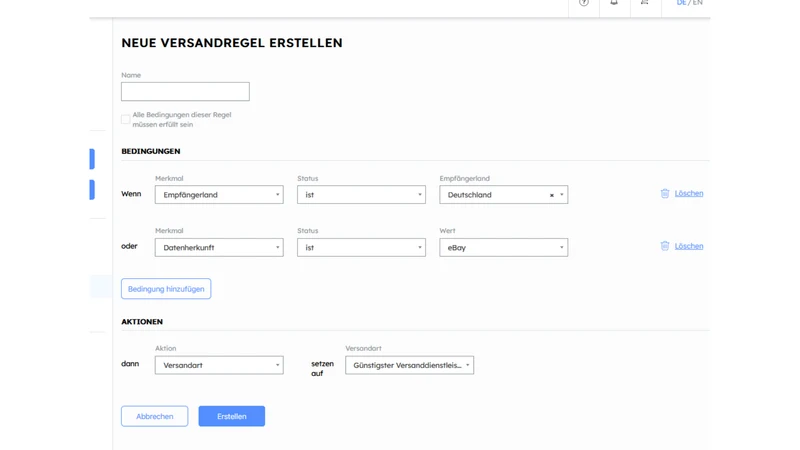Click the Erstellen button
This screenshot has height=450, width=800.
tap(232, 416)
